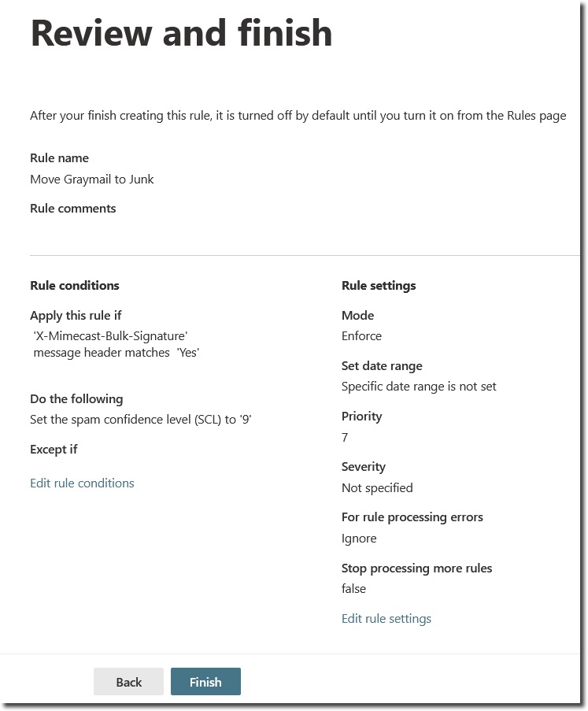
Task: Click 'Specific date range is not set' text
Action: point(419,387)
